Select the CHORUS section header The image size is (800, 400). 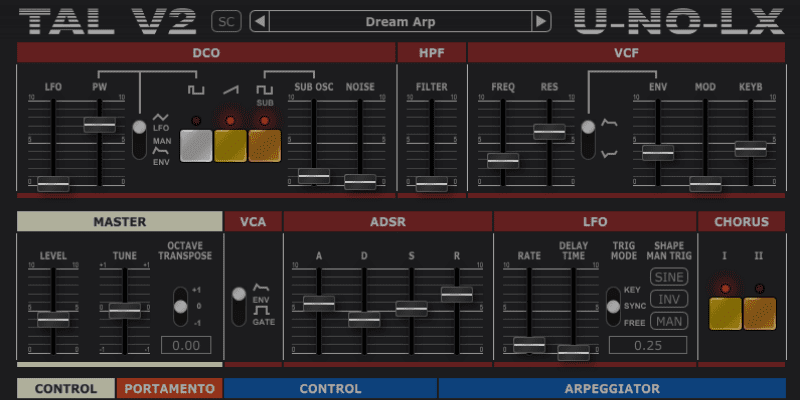(741, 221)
